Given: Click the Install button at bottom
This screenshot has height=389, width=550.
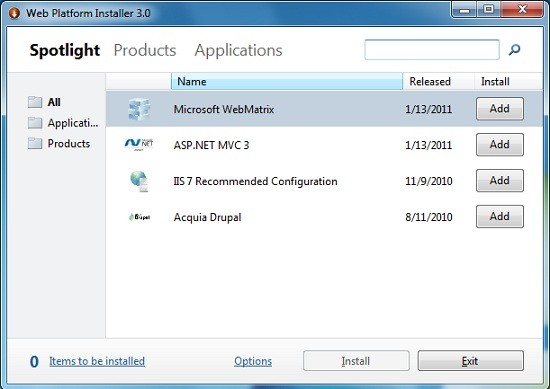Looking at the screenshot, I should coord(356,361).
